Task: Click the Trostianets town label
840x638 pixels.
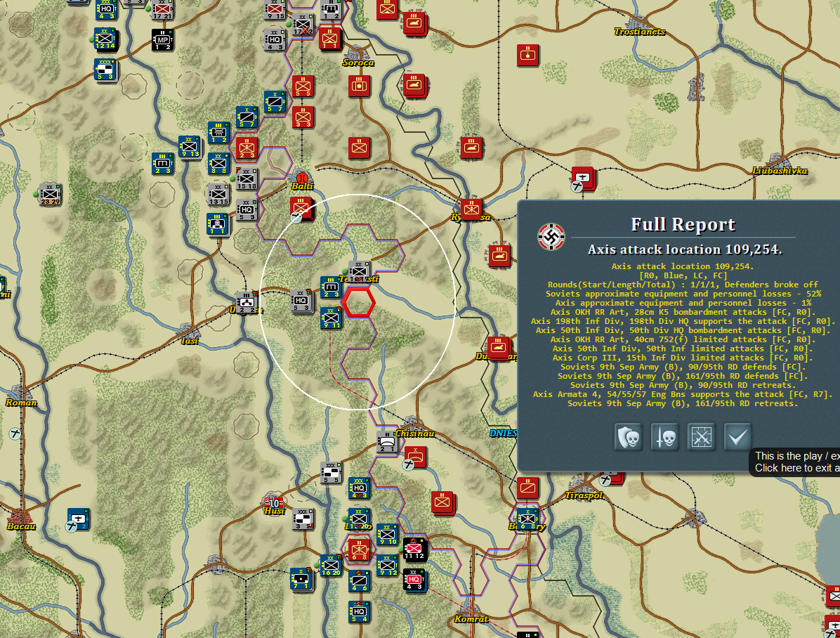Action: pyautogui.click(x=639, y=32)
